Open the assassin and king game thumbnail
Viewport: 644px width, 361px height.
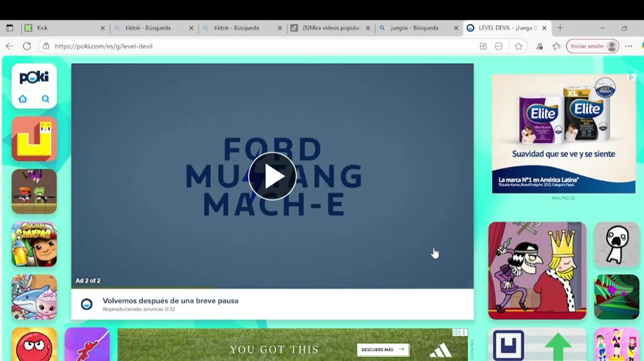click(537, 270)
